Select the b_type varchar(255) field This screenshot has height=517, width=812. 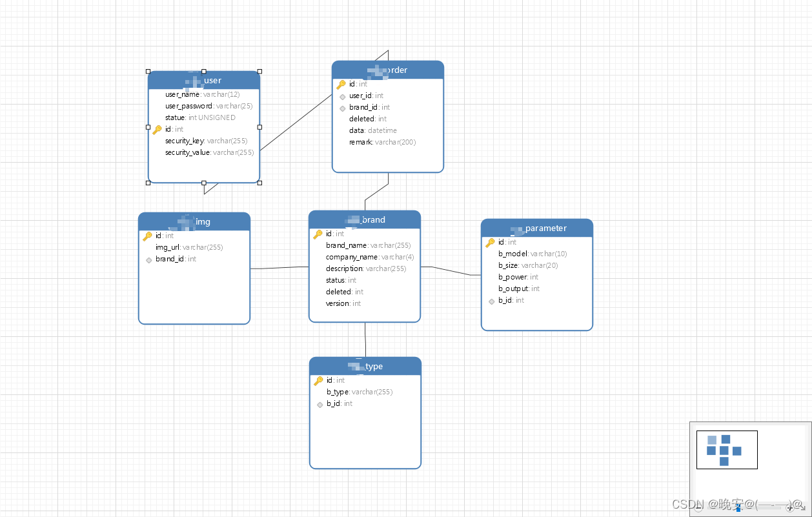(x=360, y=392)
